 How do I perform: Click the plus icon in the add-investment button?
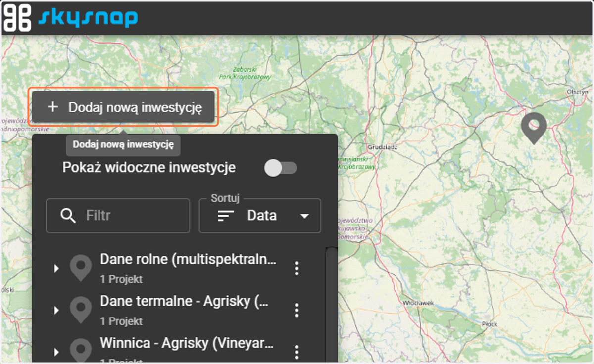[52, 107]
